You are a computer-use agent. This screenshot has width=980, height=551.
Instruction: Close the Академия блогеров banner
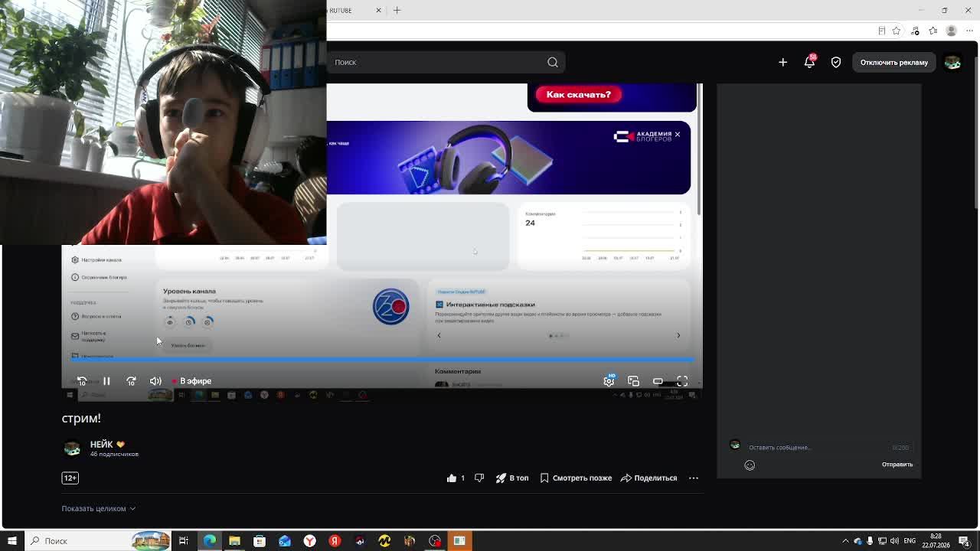(x=677, y=134)
